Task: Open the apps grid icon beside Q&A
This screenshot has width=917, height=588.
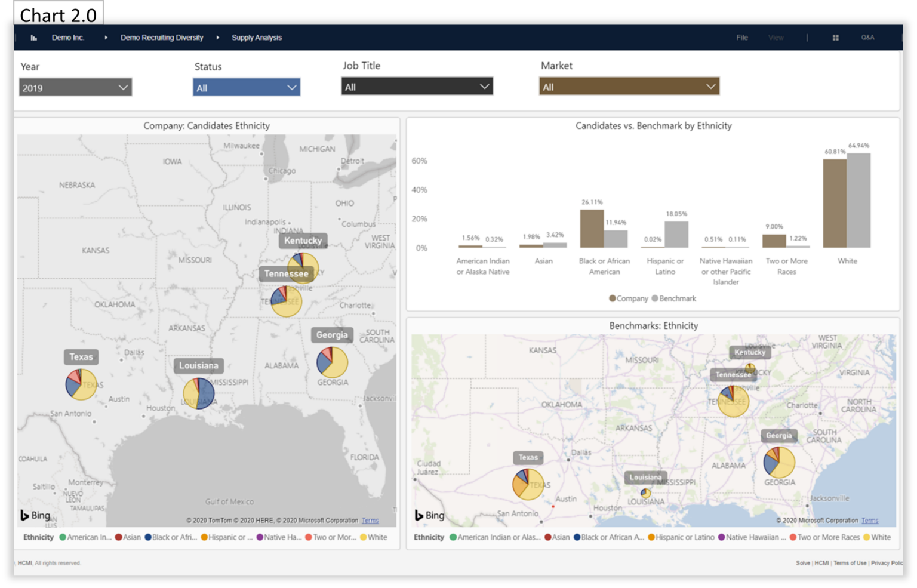Action: coord(834,37)
